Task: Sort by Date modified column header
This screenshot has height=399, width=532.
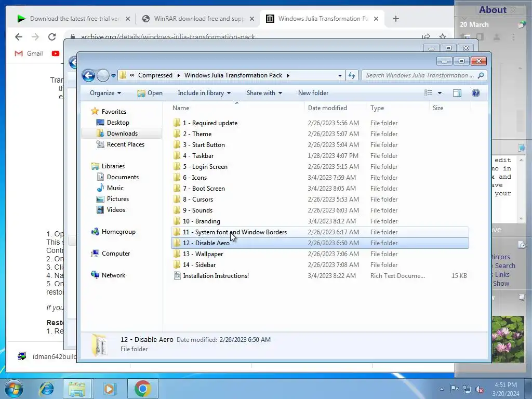Action: click(x=335, y=108)
